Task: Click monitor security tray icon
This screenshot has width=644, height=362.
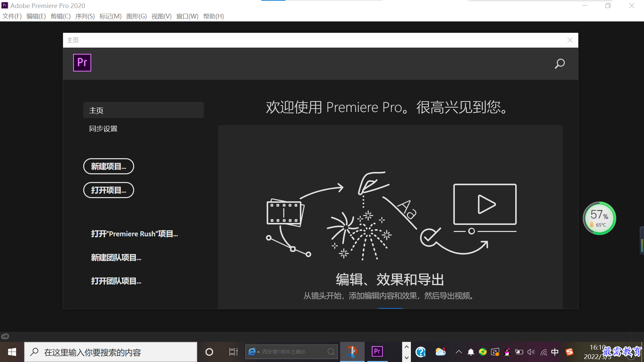Action: coord(495,352)
